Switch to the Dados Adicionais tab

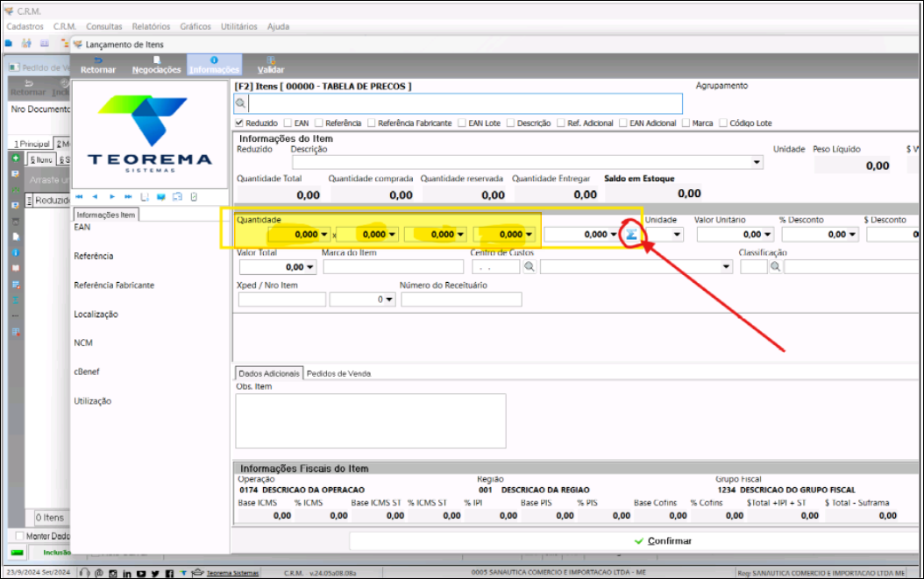269,373
